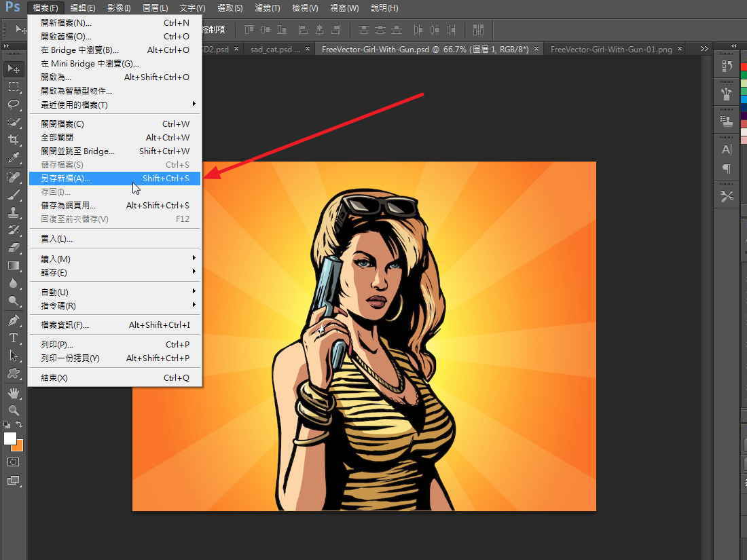Choose 開啟舊檔(O)... Open

tap(115, 36)
